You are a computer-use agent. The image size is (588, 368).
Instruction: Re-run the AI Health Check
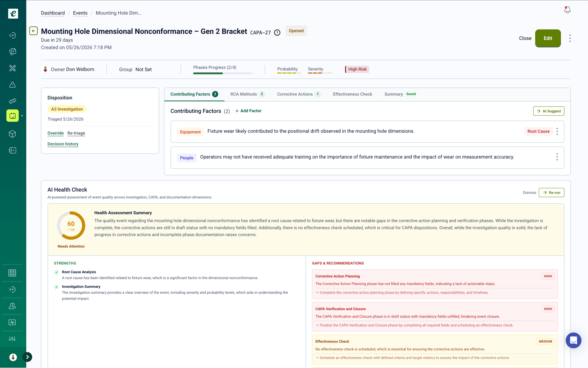pos(551,193)
